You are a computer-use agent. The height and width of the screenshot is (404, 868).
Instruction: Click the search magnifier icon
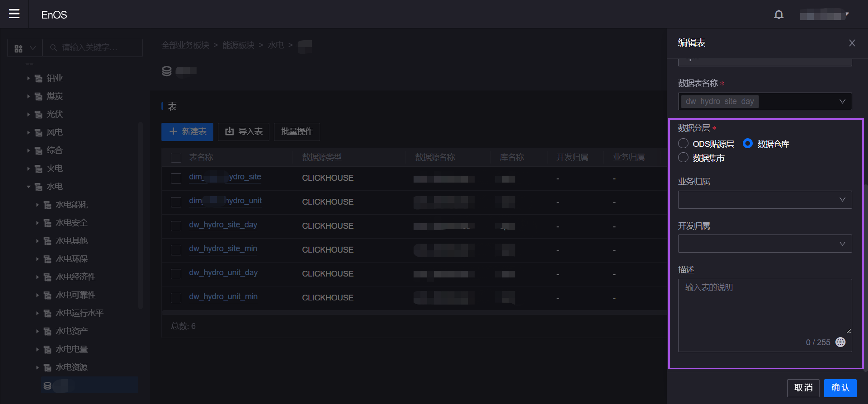click(x=53, y=48)
